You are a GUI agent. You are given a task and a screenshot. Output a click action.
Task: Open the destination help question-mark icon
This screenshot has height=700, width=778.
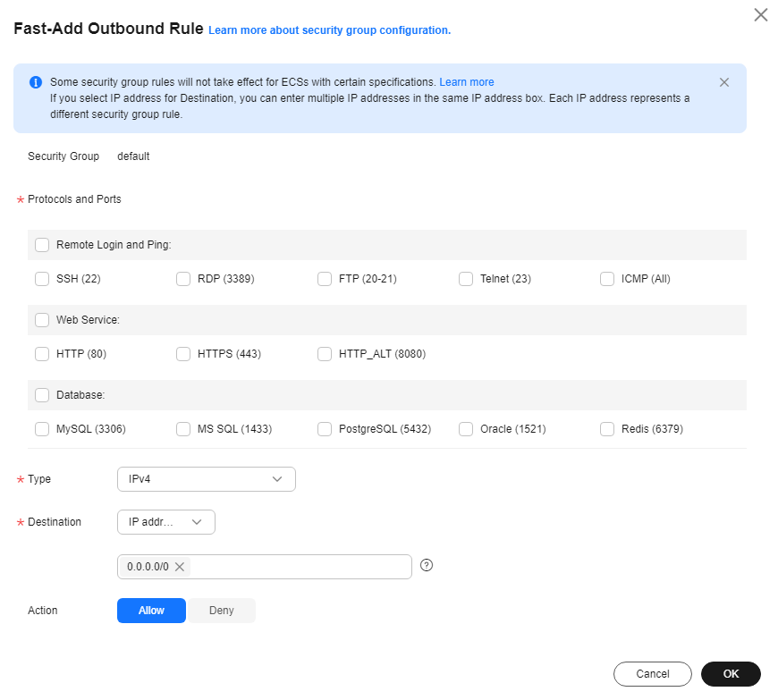click(427, 565)
